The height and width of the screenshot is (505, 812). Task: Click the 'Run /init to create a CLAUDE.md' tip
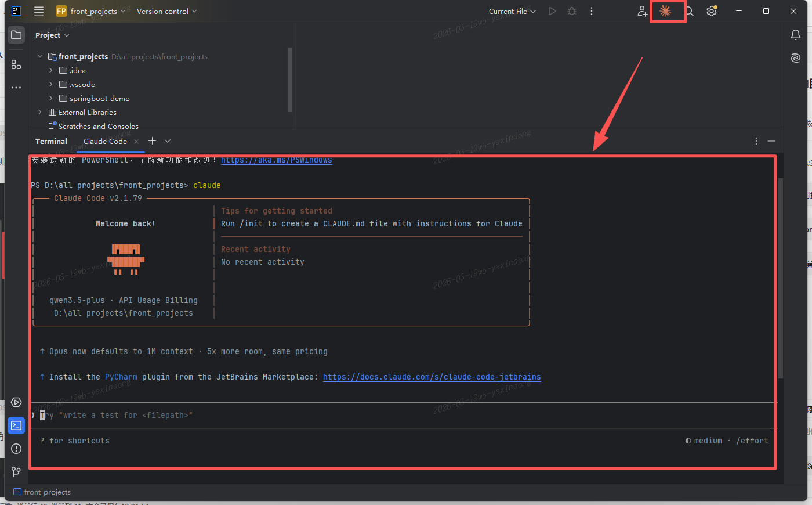click(x=372, y=223)
